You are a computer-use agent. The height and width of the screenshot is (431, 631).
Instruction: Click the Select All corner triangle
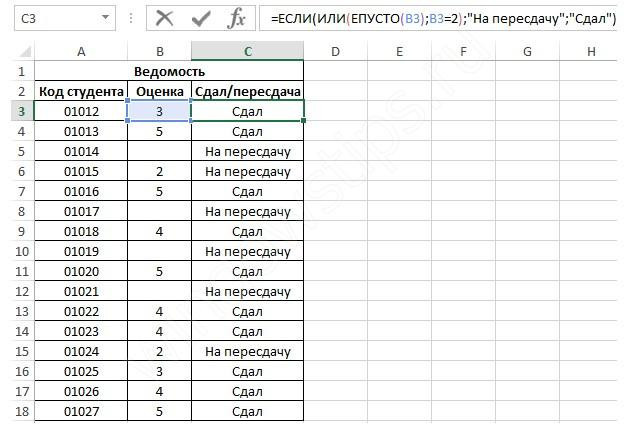[x=25, y=52]
